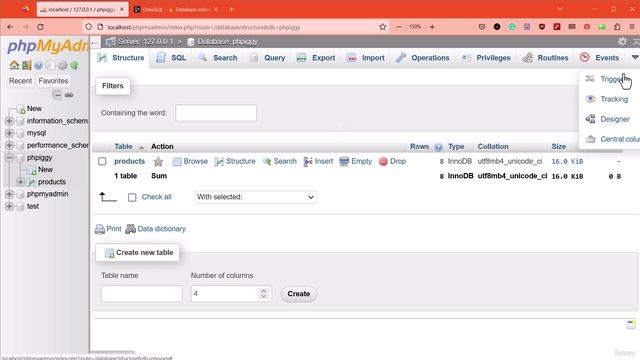The image size is (640, 360).
Task: Tick the Check all checkbox
Action: (132, 198)
